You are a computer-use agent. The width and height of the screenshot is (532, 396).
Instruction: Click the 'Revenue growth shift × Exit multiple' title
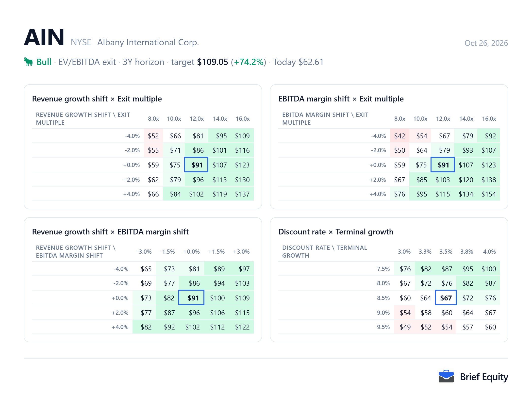pyautogui.click(x=97, y=99)
